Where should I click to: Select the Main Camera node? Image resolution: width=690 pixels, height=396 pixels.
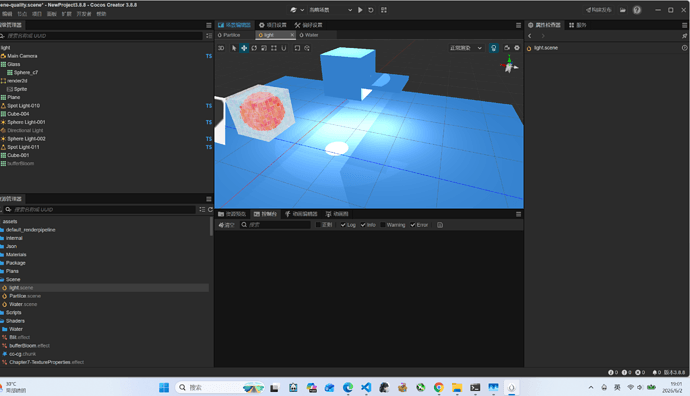click(x=22, y=56)
